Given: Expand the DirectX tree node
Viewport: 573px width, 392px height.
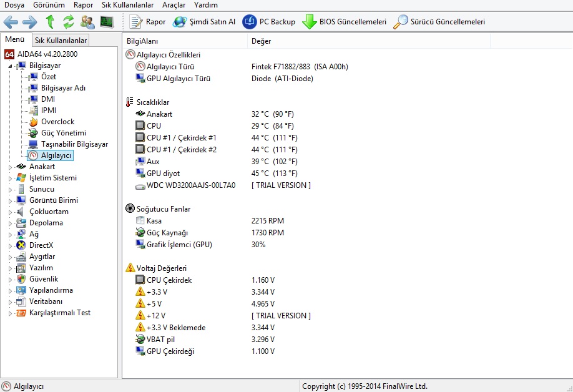Looking at the screenshot, I should [x=10, y=246].
